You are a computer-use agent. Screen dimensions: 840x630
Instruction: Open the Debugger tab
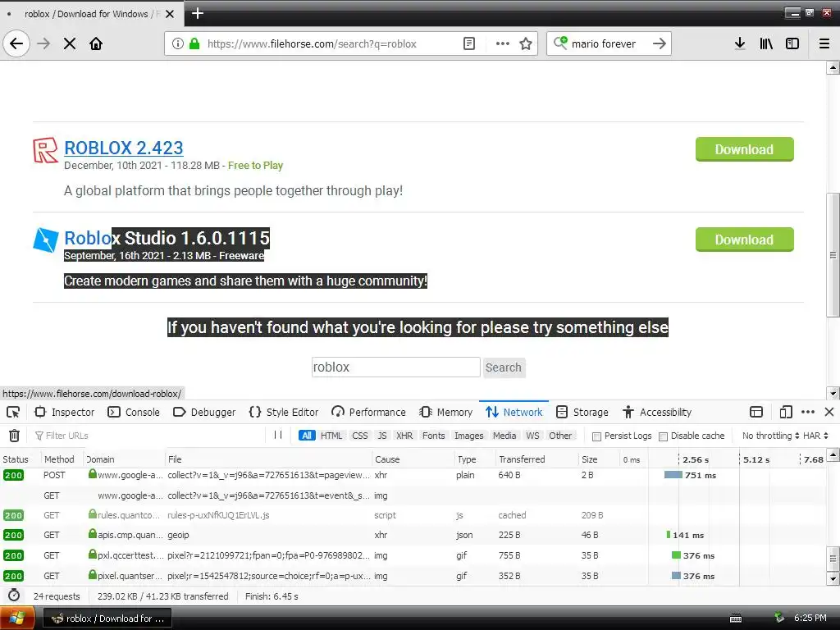click(204, 412)
